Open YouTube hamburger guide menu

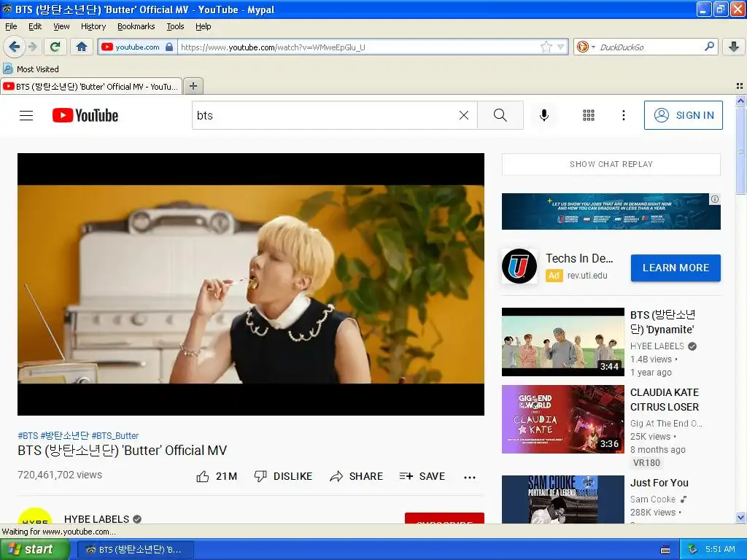26,115
